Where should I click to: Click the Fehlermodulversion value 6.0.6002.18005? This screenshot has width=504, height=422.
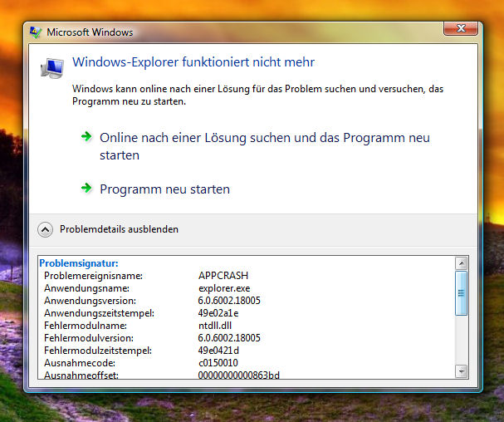pos(229,338)
